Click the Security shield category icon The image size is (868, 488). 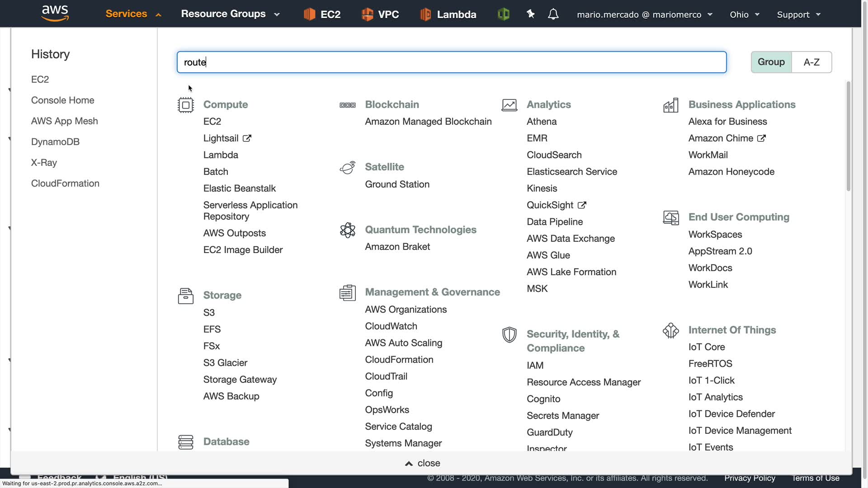click(509, 335)
